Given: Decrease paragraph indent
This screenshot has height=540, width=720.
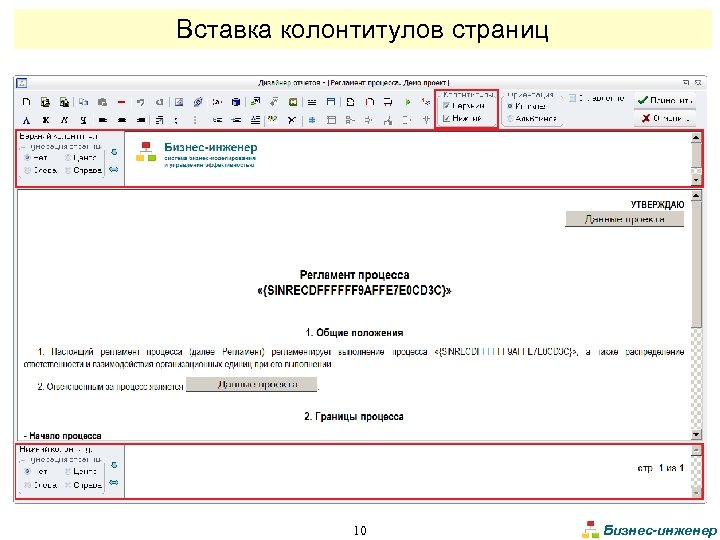Looking at the screenshot, I should click(217, 120).
